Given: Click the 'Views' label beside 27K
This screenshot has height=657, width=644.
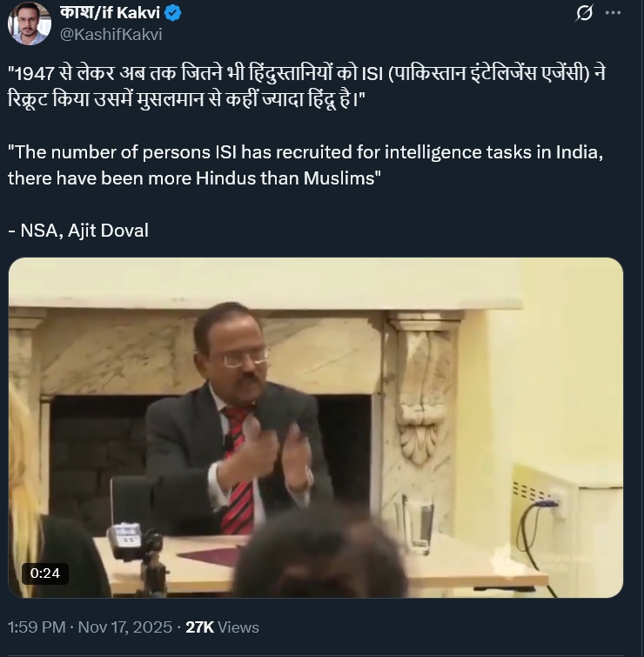Looking at the screenshot, I should click(x=239, y=627).
